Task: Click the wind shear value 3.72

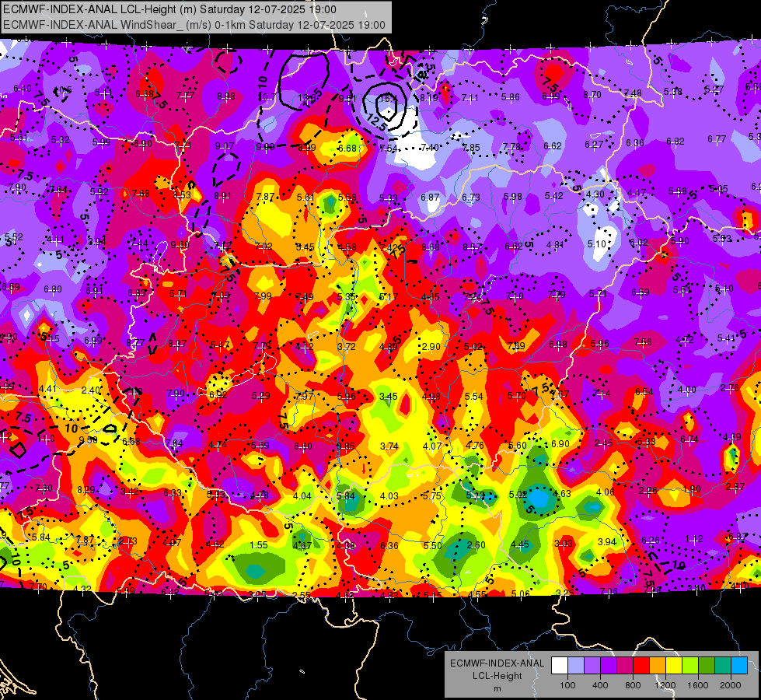Action: click(x=347, y=346)
